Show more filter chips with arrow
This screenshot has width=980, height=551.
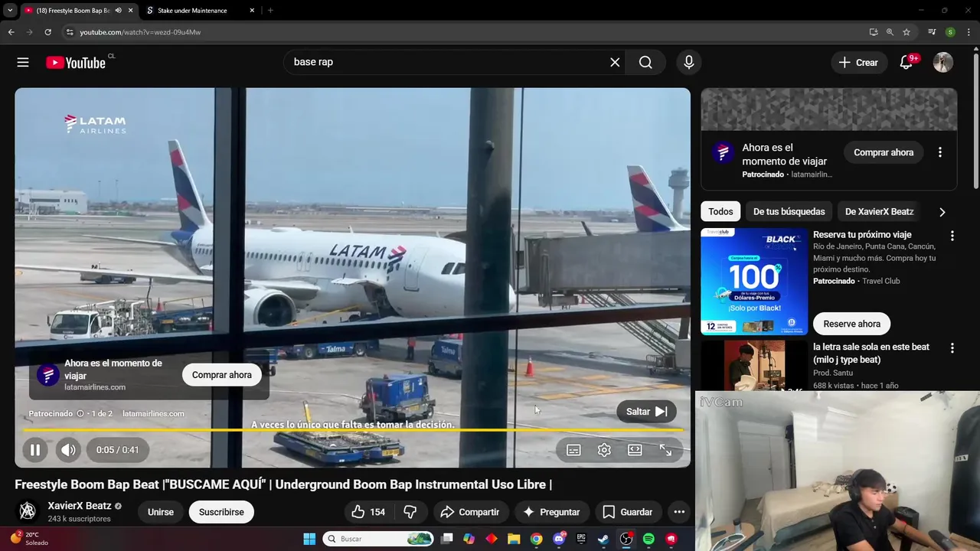tap(942, 212)
